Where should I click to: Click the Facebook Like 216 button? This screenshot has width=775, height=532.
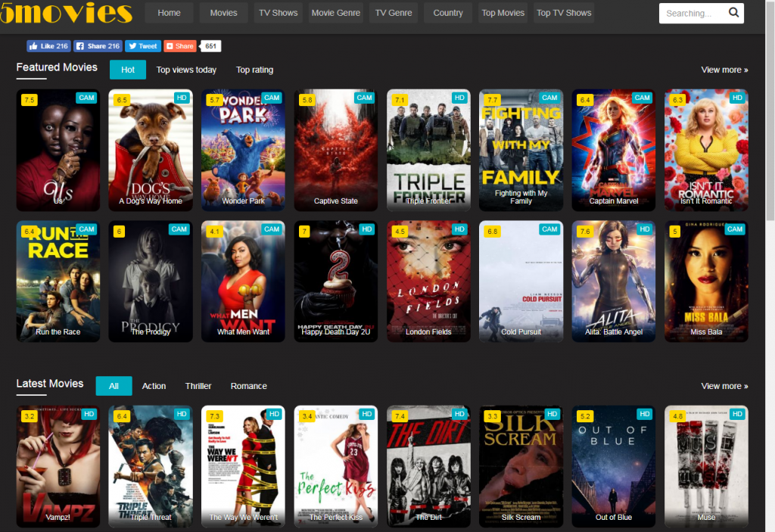click(48, 46)
